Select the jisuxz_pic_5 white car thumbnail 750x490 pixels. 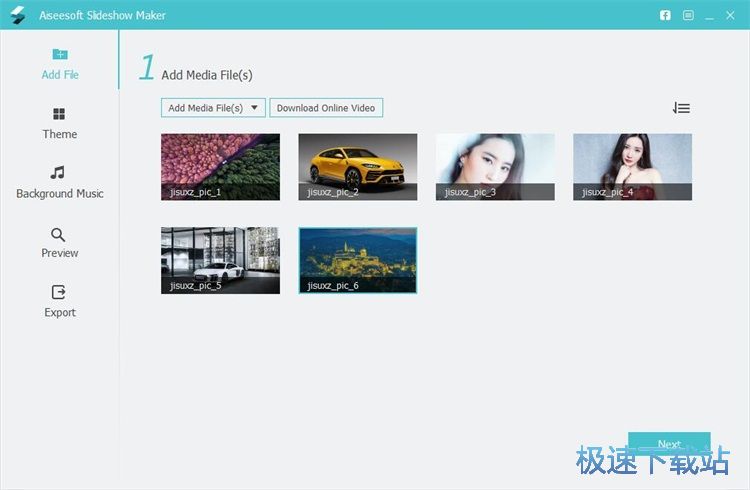[x=220, y=259]
